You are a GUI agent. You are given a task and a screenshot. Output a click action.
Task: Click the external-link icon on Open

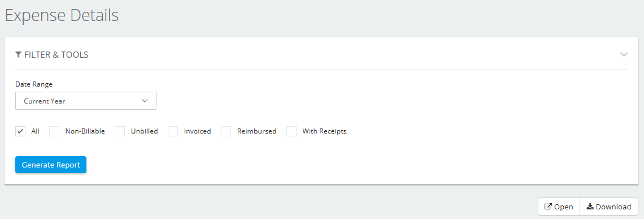pyautogui.click(x=548, y=207)
